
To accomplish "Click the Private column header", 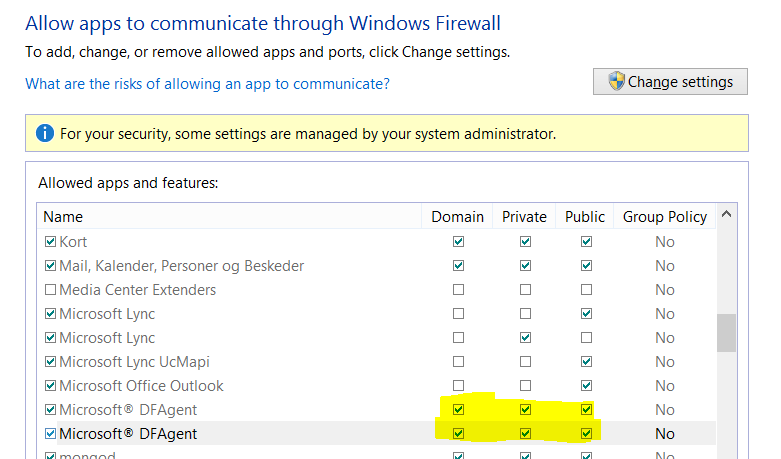I will pyautogui.click(x=524, y=216).
